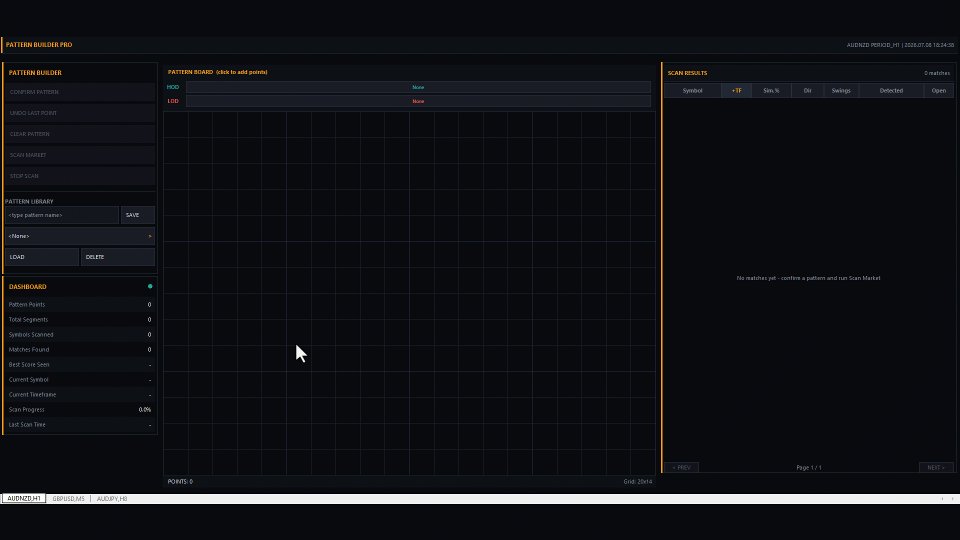Click the Grid: 20x14 status text
The height and width of the screenshot is (540, 960).
638,481
